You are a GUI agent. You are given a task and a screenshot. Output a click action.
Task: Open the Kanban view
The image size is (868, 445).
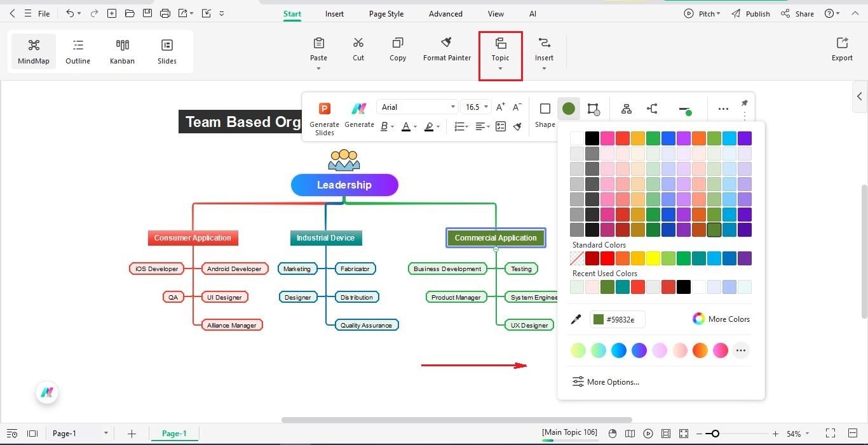[x=122, y=50]
